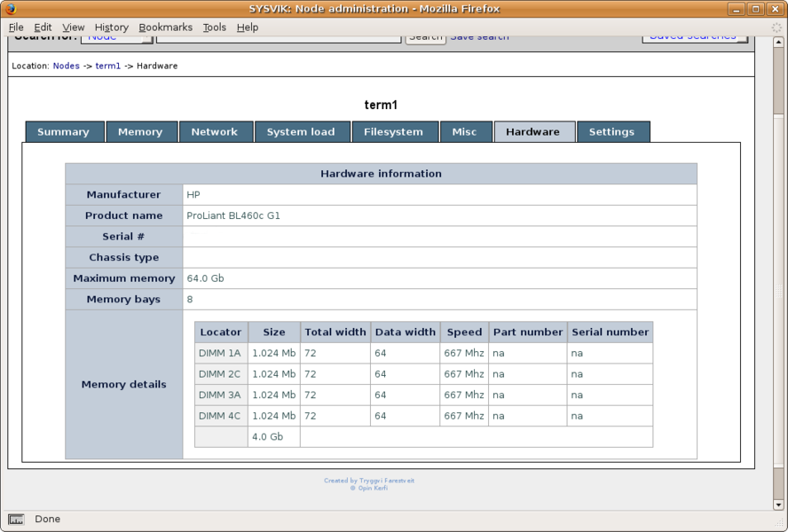Click the Memory bays value 8
The width and height of the screenshot is (788, 532).
pyautogui.click(x=190, y=300)
